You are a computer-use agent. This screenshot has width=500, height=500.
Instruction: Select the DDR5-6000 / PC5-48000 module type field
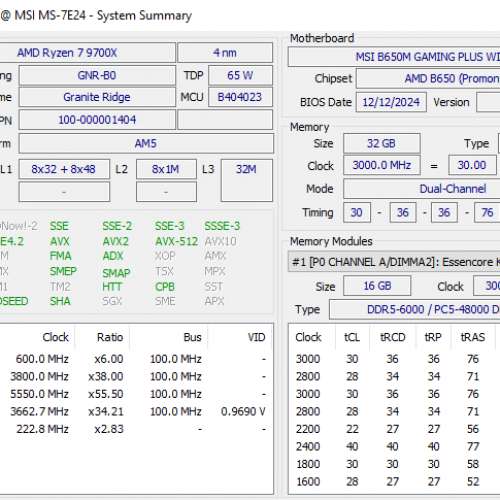point(415,309)
